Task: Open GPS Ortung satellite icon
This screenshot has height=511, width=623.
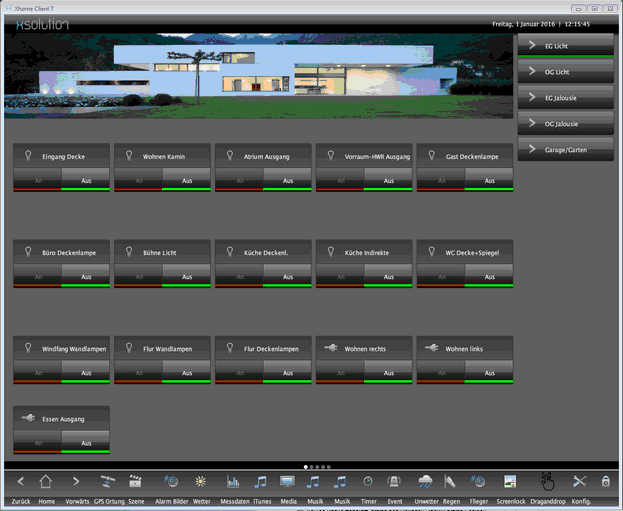Action: [107, 482]
